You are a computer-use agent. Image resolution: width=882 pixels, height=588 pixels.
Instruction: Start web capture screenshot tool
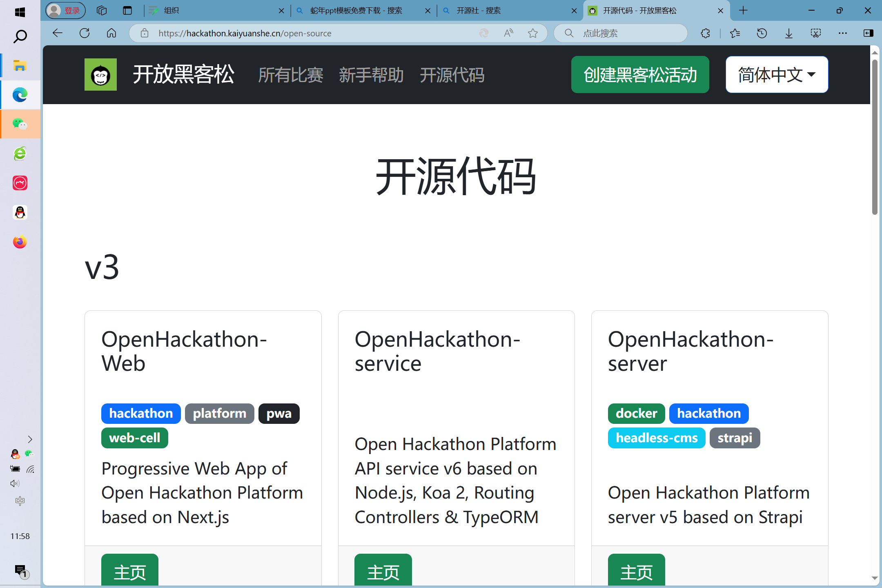(x=816, y=33)
